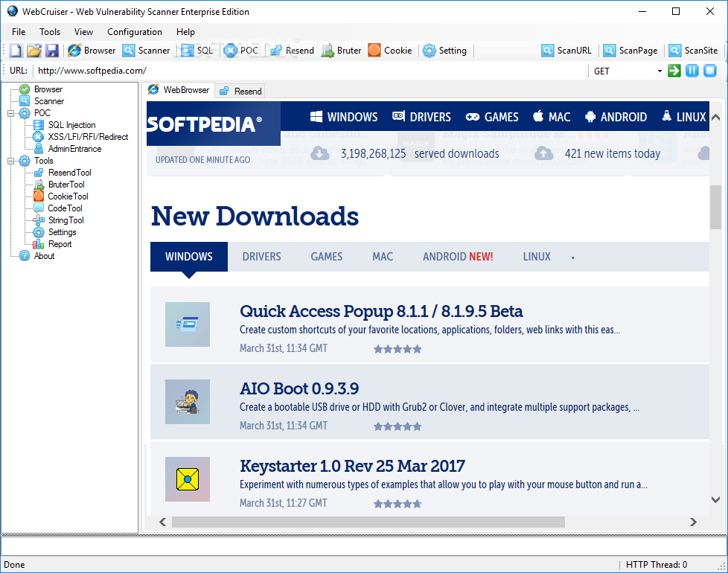
Task: Open ANDROID in Softpedia top navigation
Action: pos(616,117)
